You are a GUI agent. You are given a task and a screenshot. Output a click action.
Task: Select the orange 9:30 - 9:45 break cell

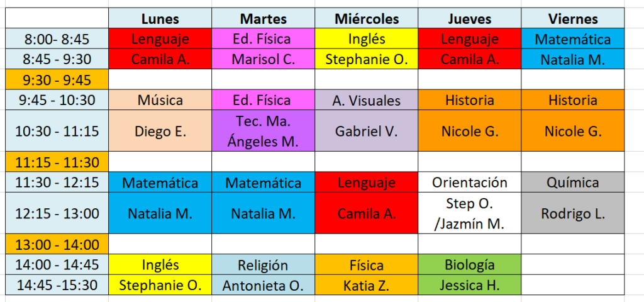pyautogui.click(x=57, y=79)
